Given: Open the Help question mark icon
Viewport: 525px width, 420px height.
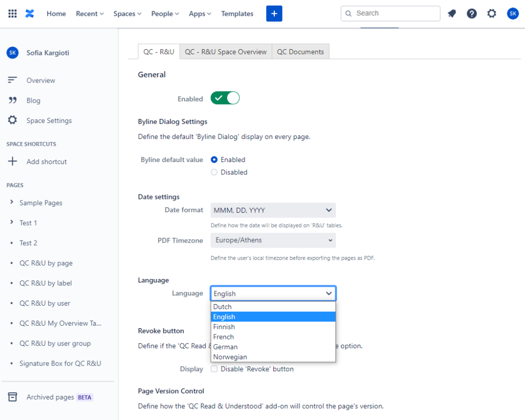Looking at the screenshot, I should coord(472,14).
